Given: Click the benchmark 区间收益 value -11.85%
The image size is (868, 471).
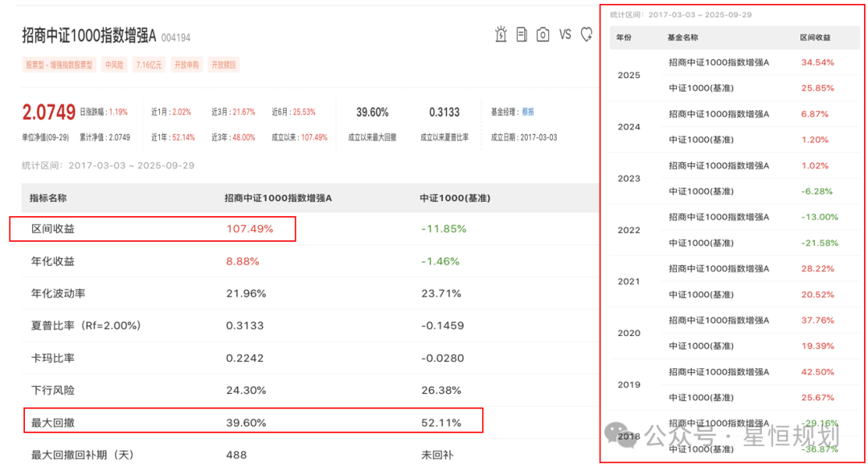Looking at the screenshot, I should [x=444, y=228].
